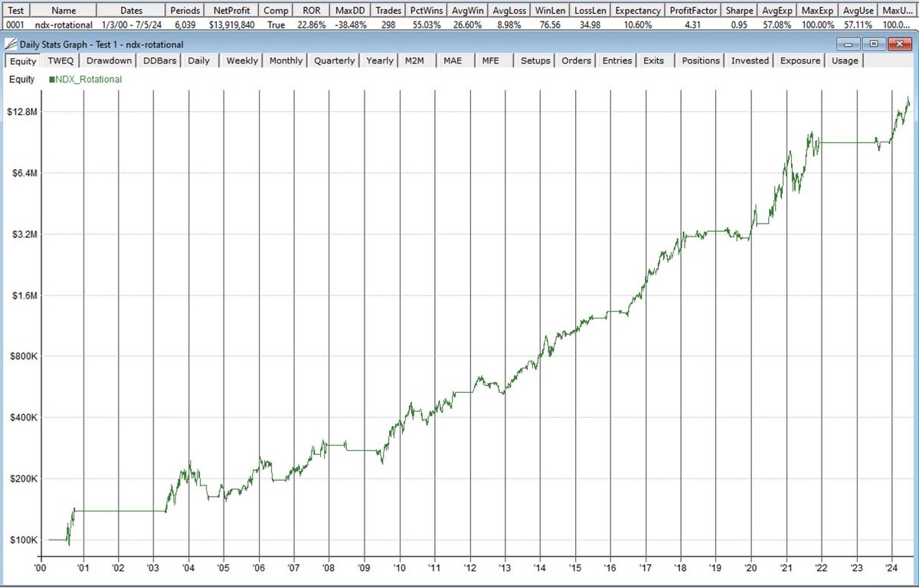Click the MaxDD column header

[x=350, y=10]
